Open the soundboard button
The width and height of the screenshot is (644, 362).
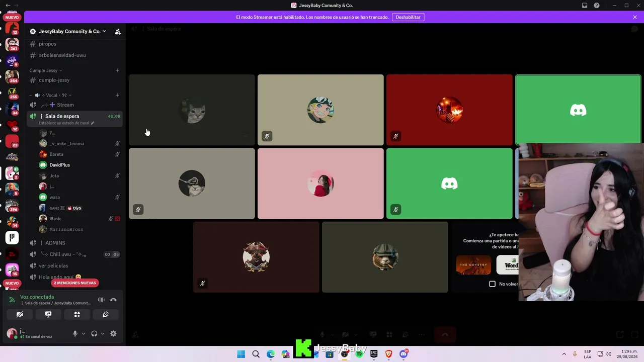tap(106, 314)
